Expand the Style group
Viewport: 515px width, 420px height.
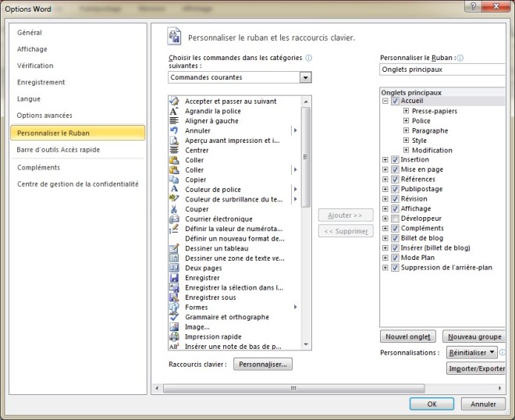point(406,141)
